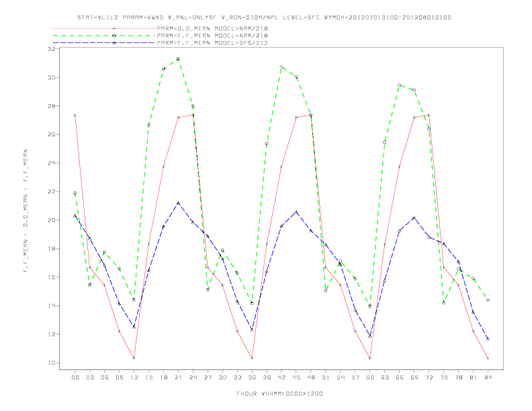Click x-axis tick label 84
Screen dimensions: 532x411
tap(488, 377)
